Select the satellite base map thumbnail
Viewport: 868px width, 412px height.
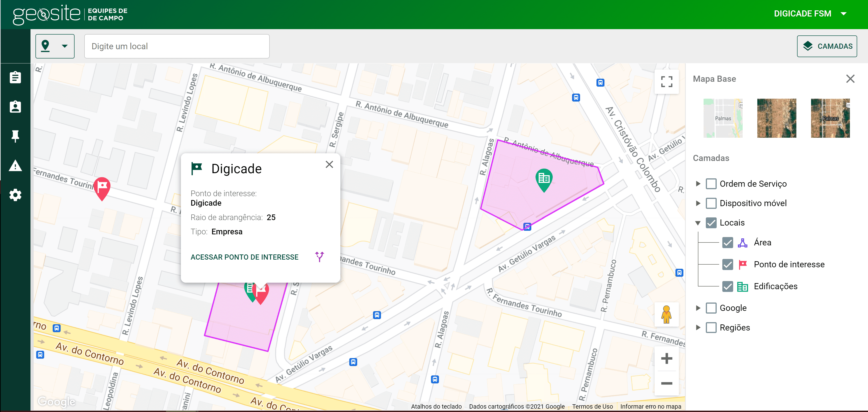[776, 118]
